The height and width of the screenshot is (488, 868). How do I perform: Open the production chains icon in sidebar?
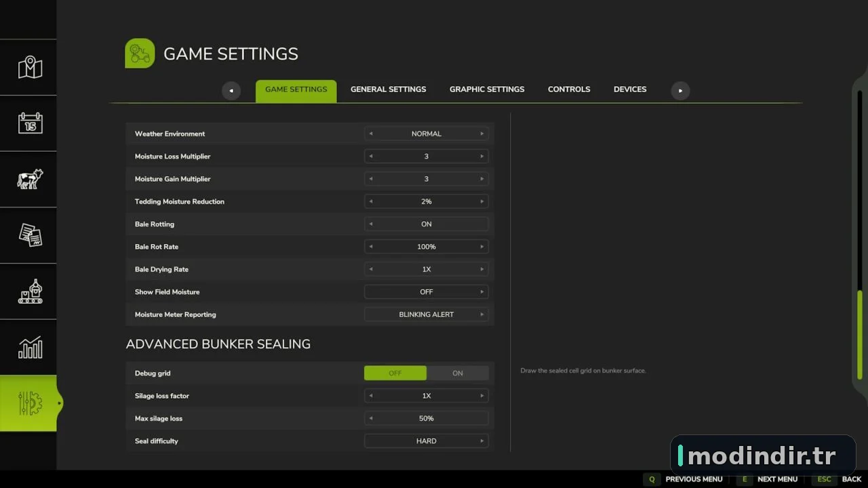30,291
